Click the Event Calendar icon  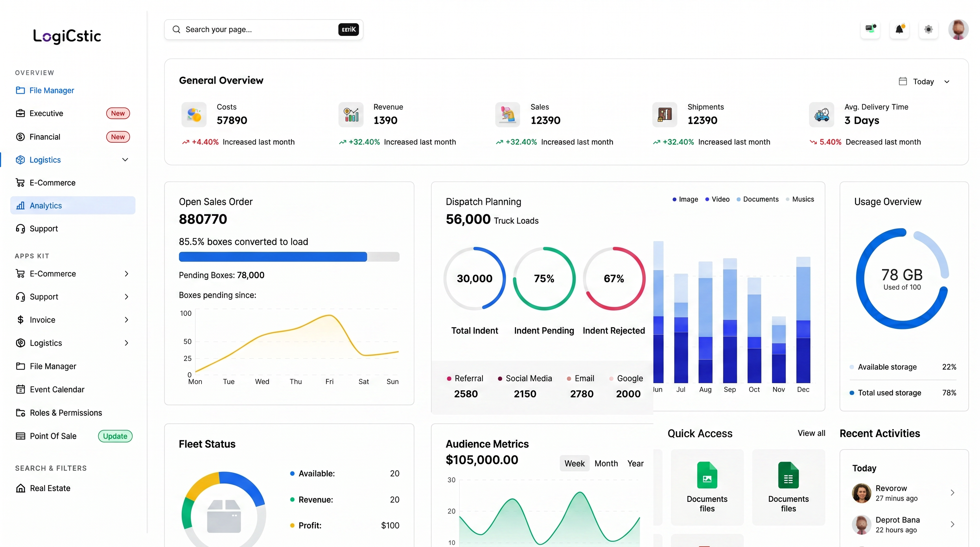click(20, 389)
